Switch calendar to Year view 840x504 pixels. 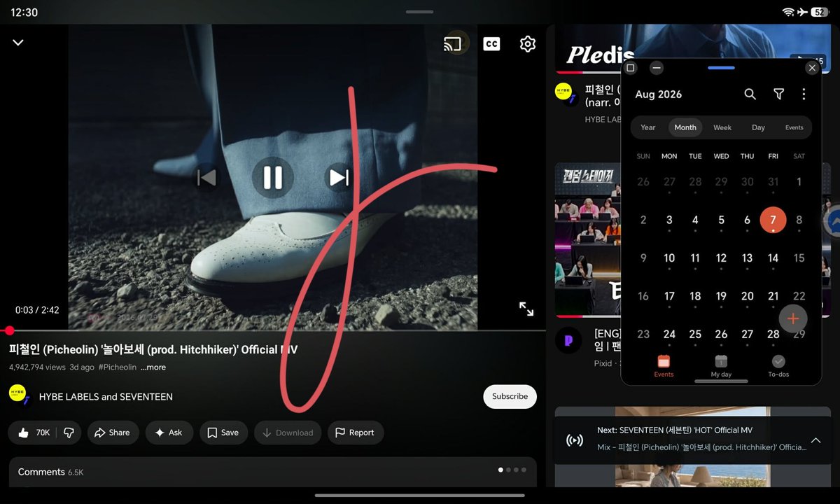click(648, 127)
